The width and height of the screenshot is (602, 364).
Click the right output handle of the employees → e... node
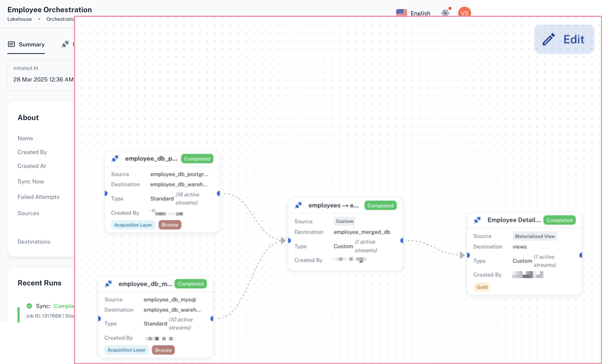tap(402, 241)
